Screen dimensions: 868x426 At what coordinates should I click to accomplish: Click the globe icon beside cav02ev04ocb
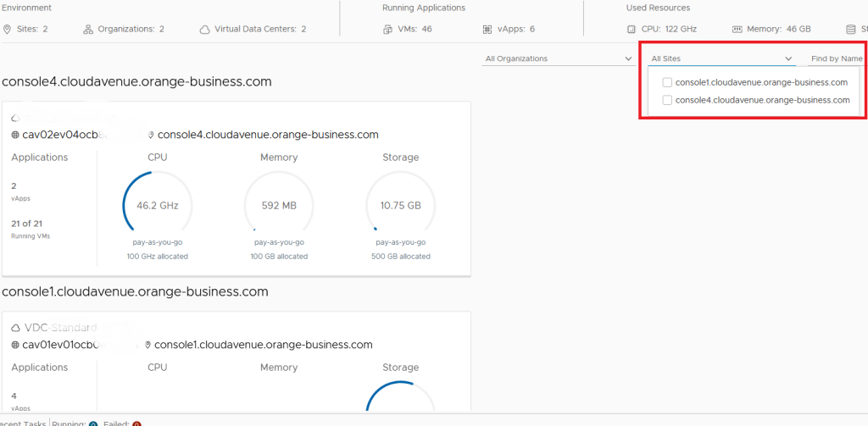15,135
